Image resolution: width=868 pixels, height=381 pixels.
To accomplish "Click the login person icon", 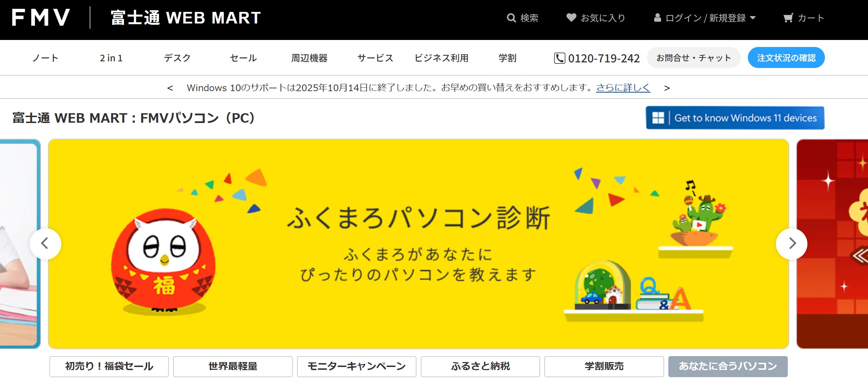I will click(657, 18).
